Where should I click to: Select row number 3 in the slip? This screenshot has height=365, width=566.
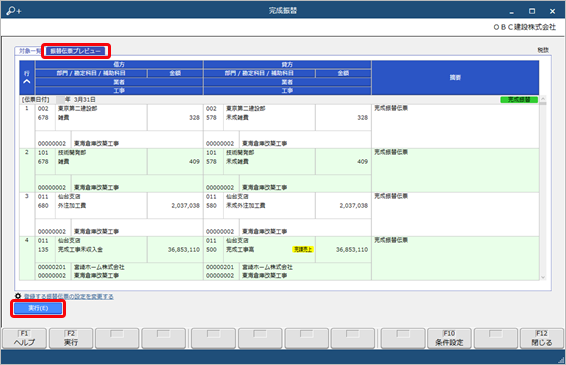pyautogui.click(x=27, y=196)
